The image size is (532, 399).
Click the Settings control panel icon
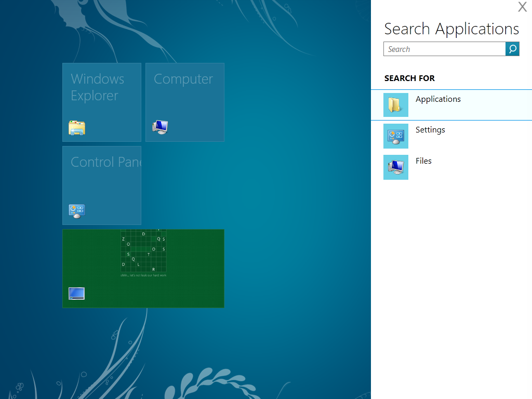(395, 136)
